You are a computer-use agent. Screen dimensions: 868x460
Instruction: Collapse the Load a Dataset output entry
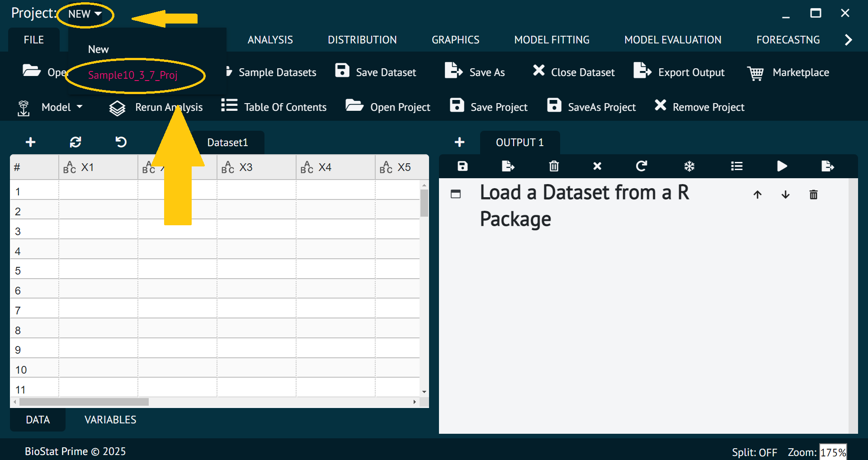pyautogui.click(x=456, y=194)
